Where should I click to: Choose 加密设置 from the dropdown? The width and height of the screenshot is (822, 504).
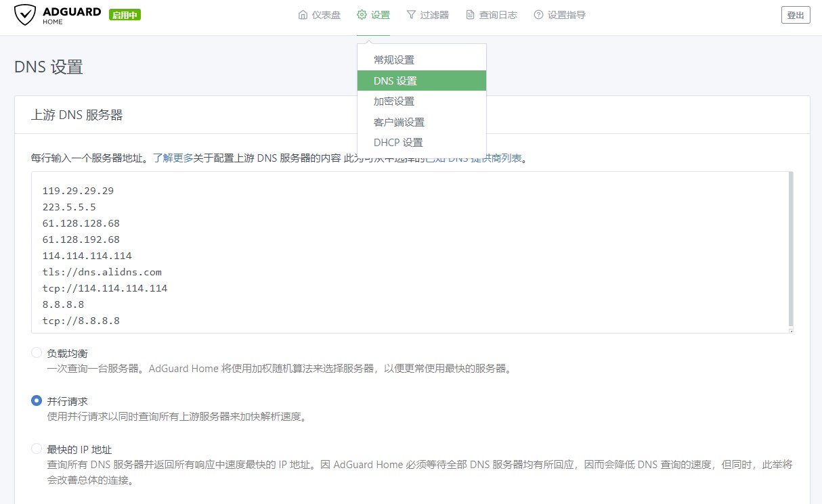pyautogui.click(x=422, y=101)
